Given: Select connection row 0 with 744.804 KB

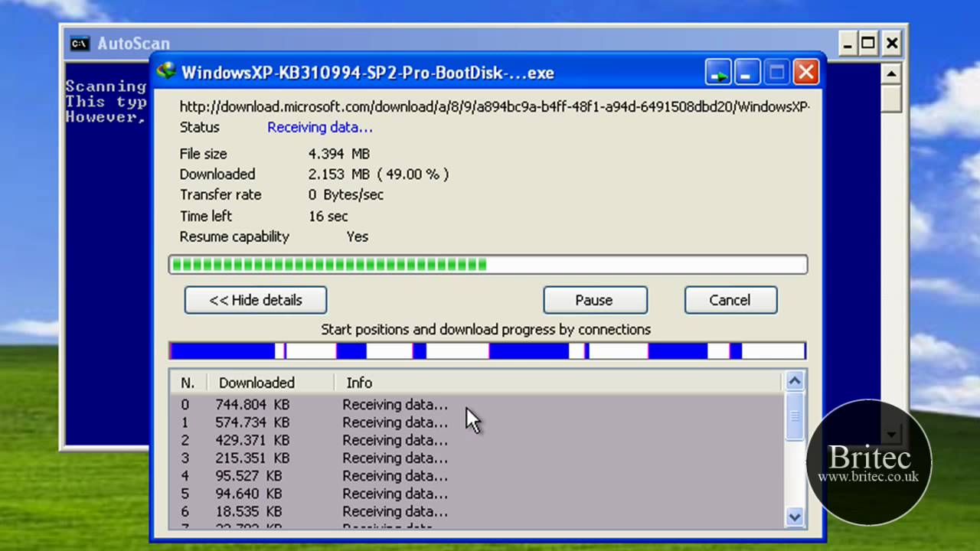Looking at the screenshot, I should (x=477, y=404).
